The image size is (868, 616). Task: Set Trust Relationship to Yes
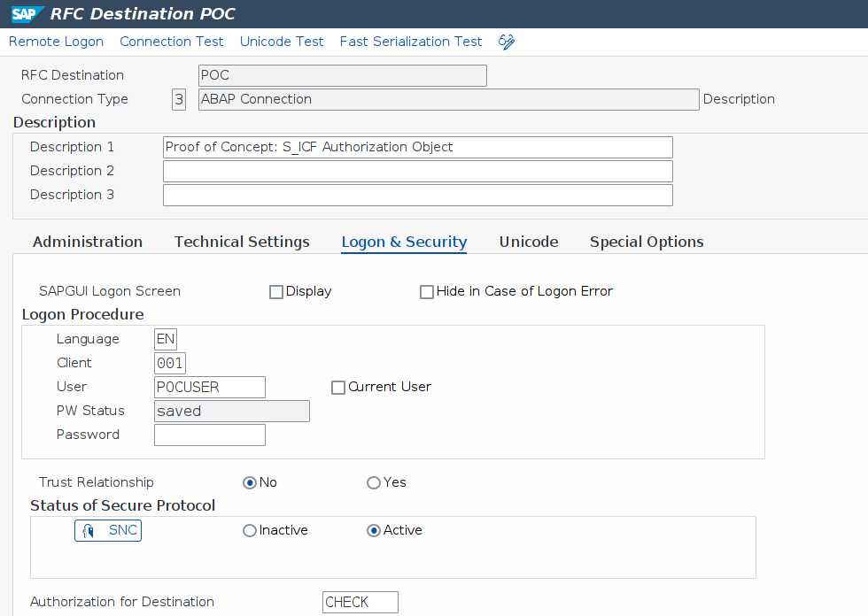click(x=374, y=482)
